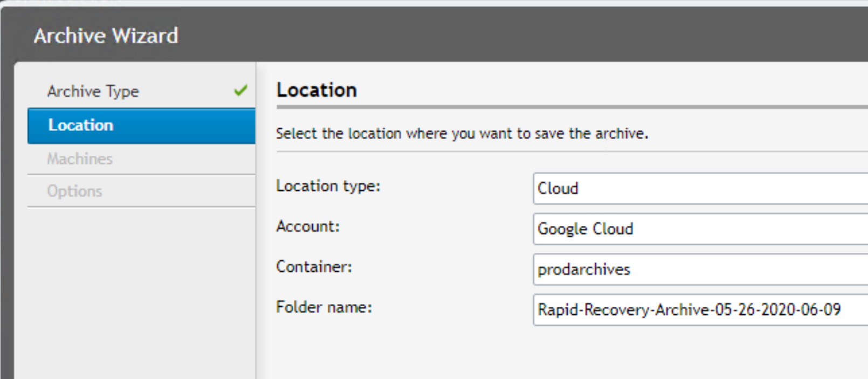Click the 'Folder name:' label
This screenshot has width=868, height=379.
point(323,307)
